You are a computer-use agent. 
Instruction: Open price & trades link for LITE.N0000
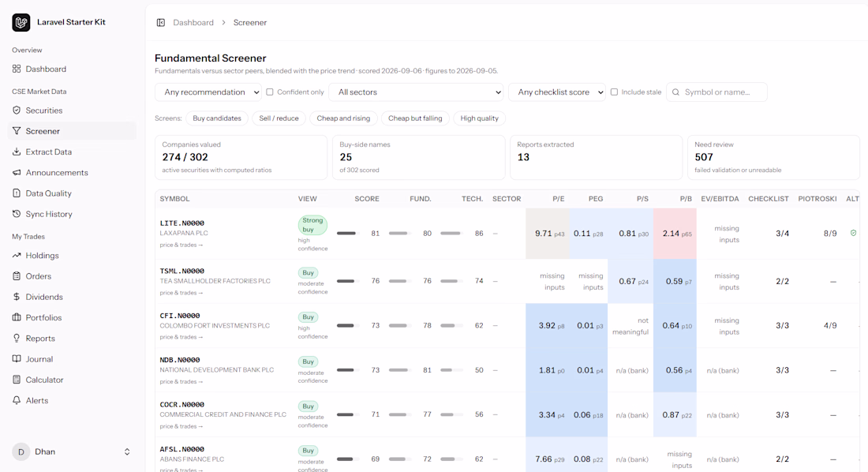click(x=181, y=245)
